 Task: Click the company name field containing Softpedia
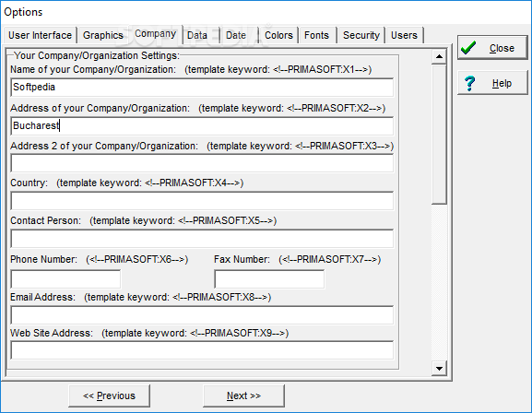pos(202,88)
